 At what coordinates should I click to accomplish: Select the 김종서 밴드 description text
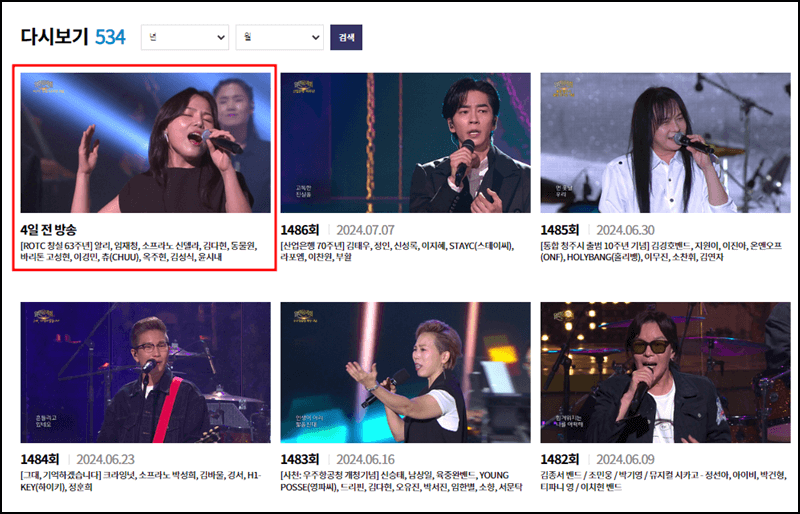[663, 481]
